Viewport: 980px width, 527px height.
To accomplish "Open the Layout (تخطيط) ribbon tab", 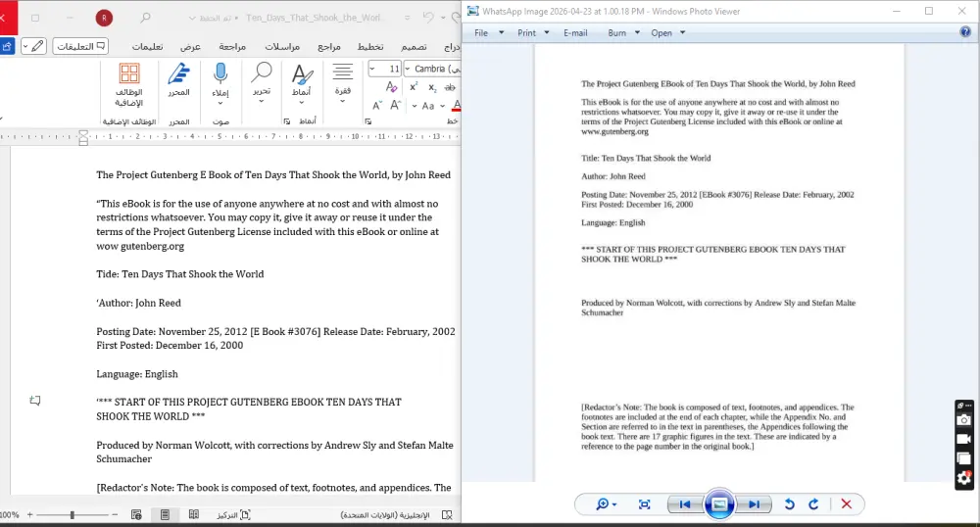I will [370, 47].
